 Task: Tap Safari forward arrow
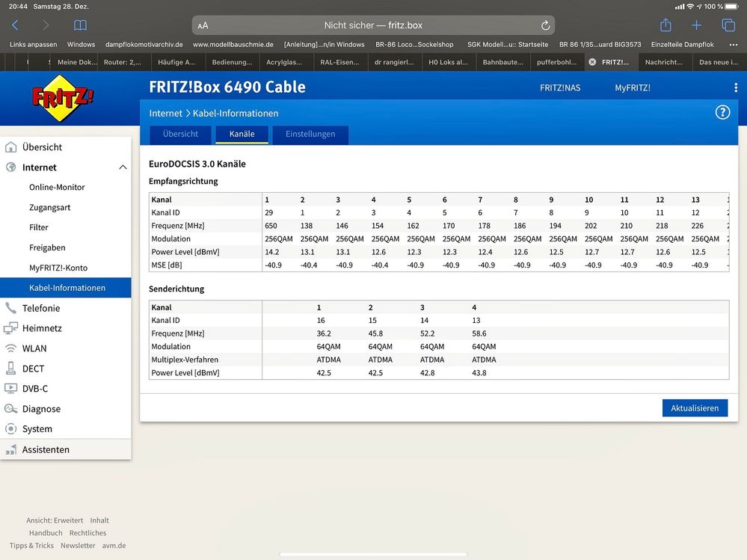(x=46, y=25)
